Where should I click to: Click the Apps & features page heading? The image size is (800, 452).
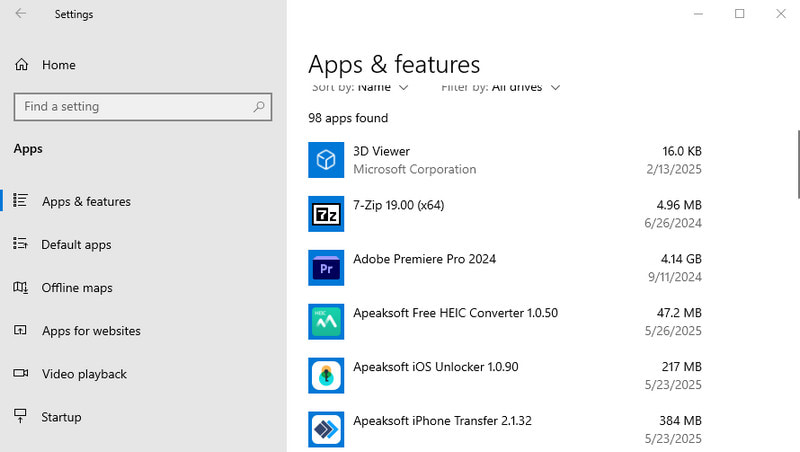394,65
